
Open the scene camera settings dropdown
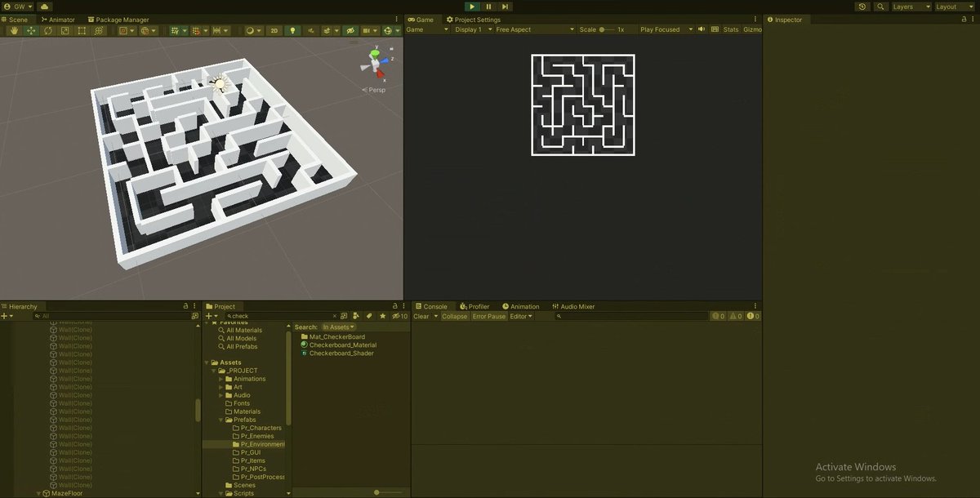[372, 30]
